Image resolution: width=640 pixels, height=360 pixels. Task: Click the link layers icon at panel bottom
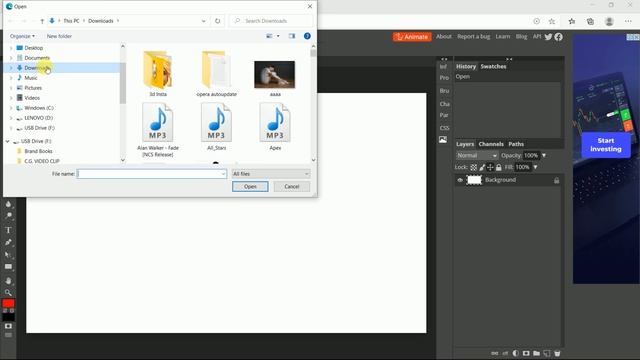click(x=495, y=353)
